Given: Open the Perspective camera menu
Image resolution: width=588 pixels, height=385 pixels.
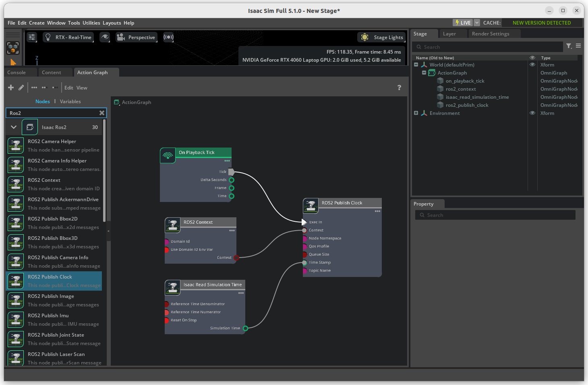Looking at the screenshot, I should click(x=137, y=37).
